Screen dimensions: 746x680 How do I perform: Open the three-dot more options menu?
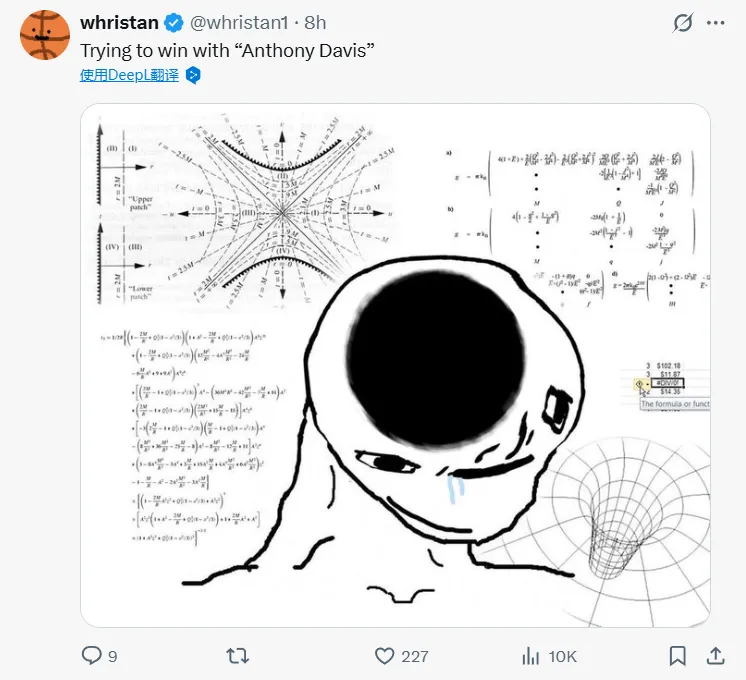click(x=716, y=23)
